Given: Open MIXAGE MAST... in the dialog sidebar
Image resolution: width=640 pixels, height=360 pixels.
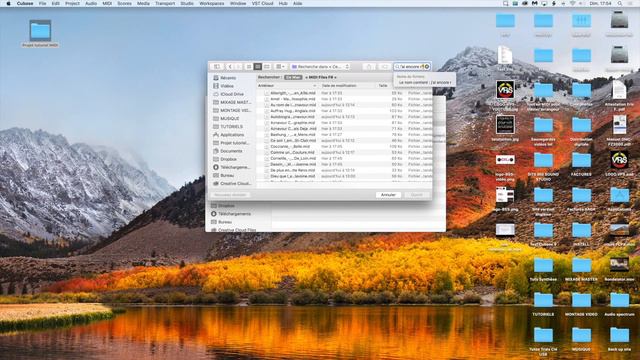Looking at the screenshot, I should (232, 102).
